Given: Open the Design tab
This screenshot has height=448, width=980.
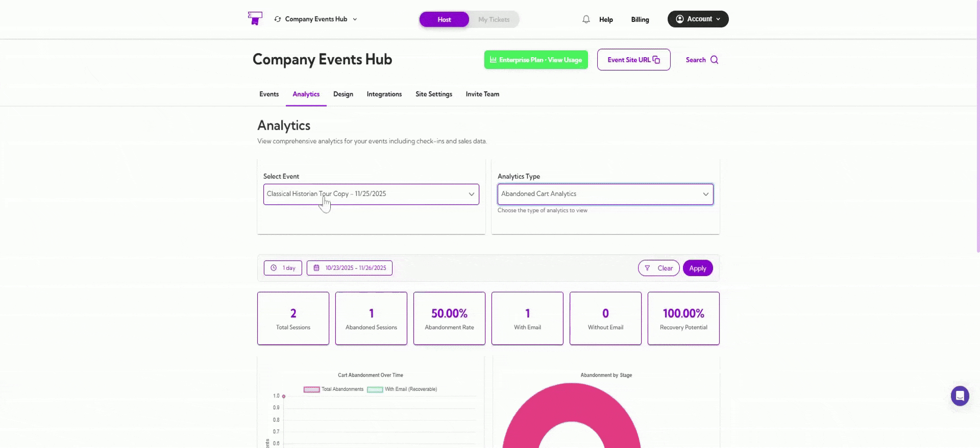Looking at the screenshot, I should click(x=343, y=94).
